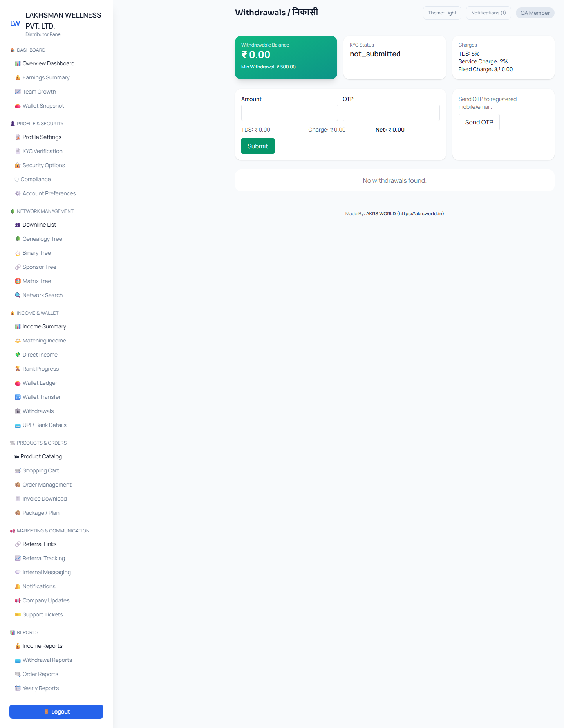Click the Shopping Cart icon
Screen dimensions: 564x728
point(18,471)
